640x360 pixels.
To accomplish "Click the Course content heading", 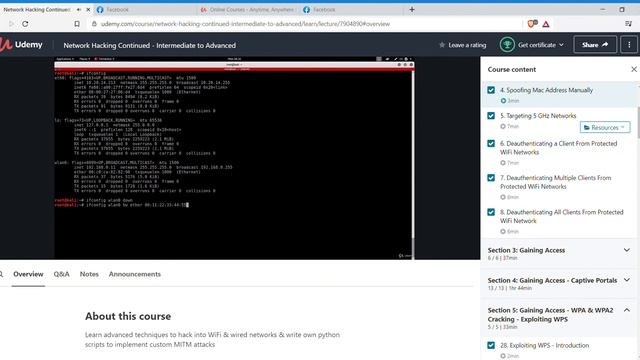I will [x=511, y=69].
